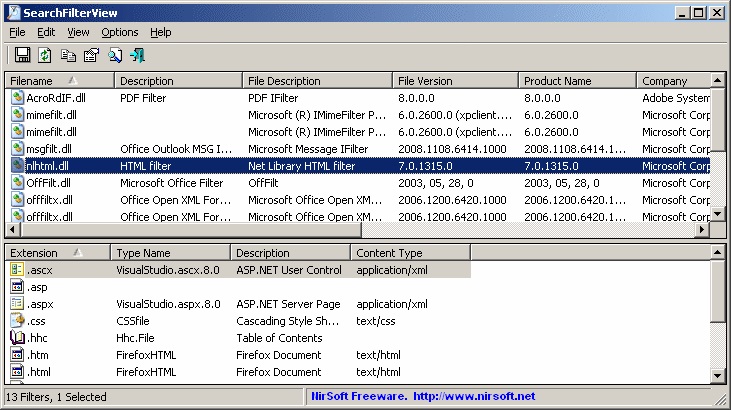The image size is (731, 410).
Task: Open the Options menu
Action: tap(120, 32)
